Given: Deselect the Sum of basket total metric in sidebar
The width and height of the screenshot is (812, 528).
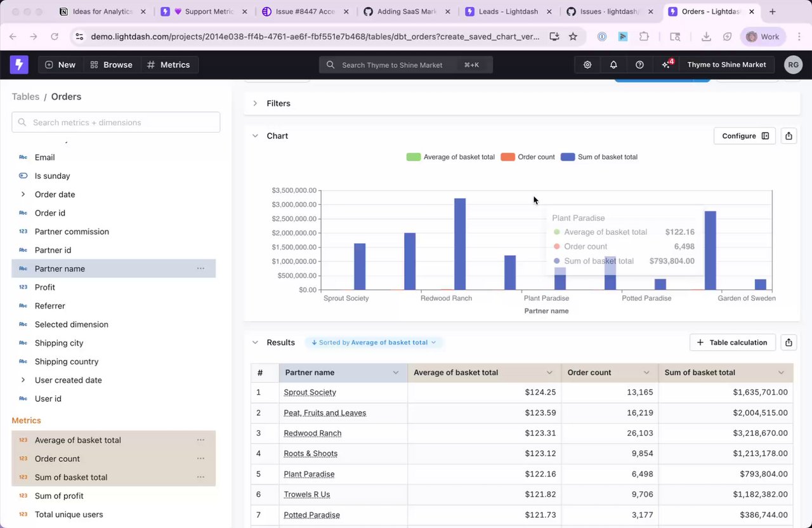Looking at the screenshot, I should click(114, 477).
